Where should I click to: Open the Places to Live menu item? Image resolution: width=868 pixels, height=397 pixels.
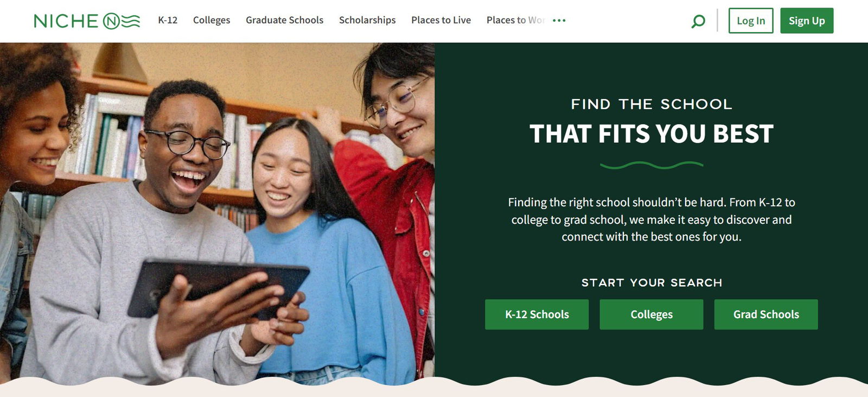point(441,20)
